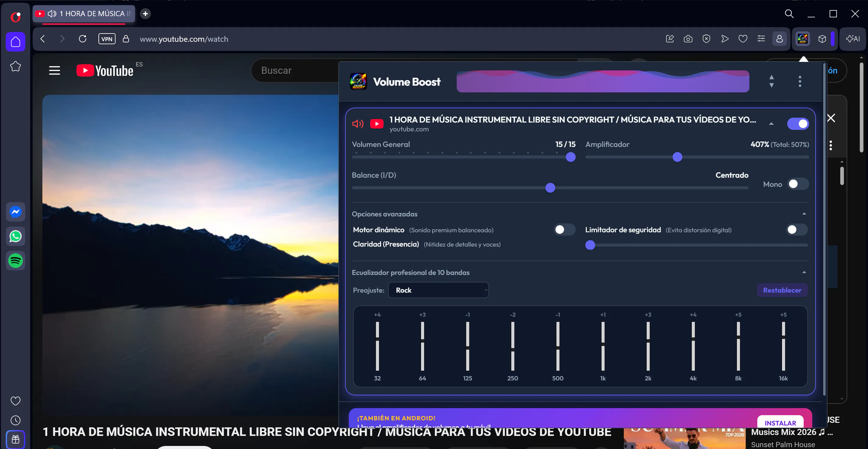The height and width of the screenshot is (449, 868).
Task: Open Messenger in the Opera sidebar
Action: pos(16,212)
